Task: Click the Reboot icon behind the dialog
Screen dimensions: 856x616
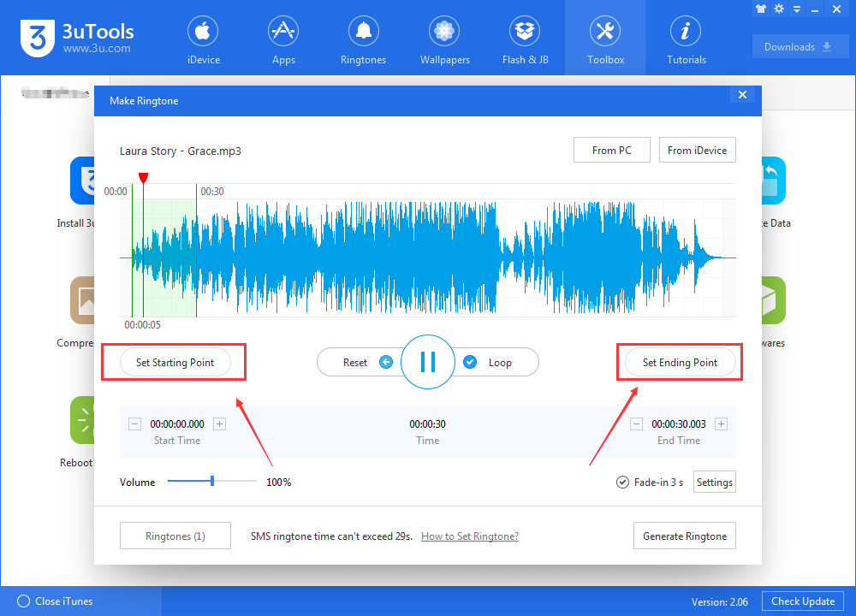Action: [82, 420]
